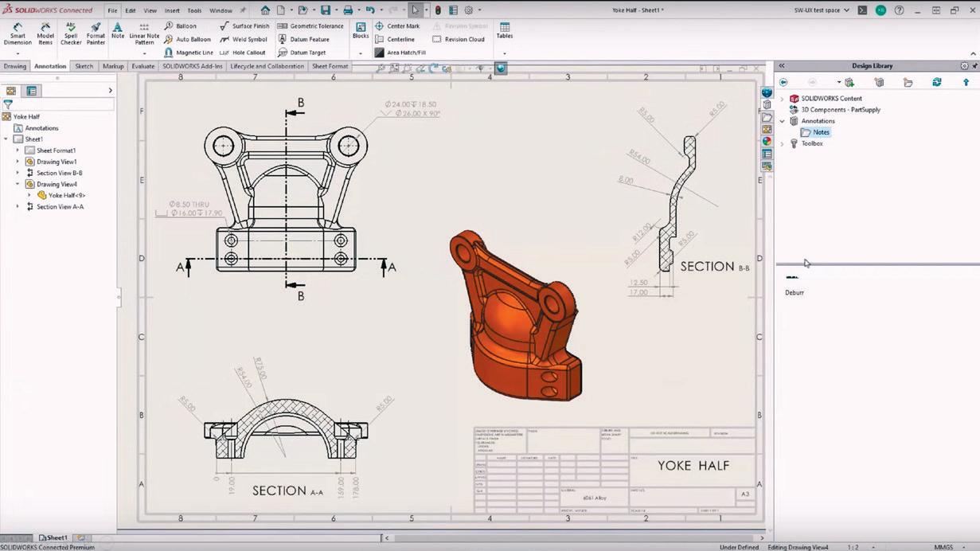The width and height of the screenshot is (980, 551).
Task: Select Linear Note Pattern tool
Action: point(144,33)
